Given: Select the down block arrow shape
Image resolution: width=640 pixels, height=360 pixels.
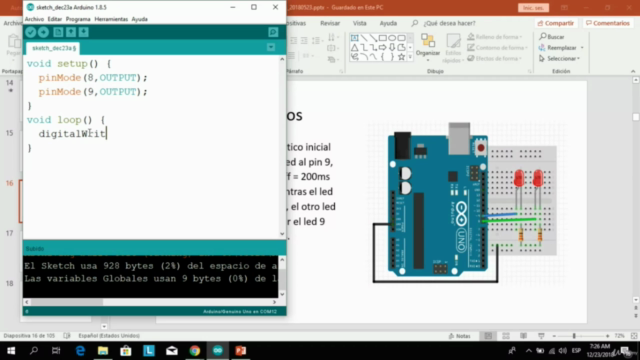Looking at the screenshot, I should pyautogui.click(x=392, y=47).
